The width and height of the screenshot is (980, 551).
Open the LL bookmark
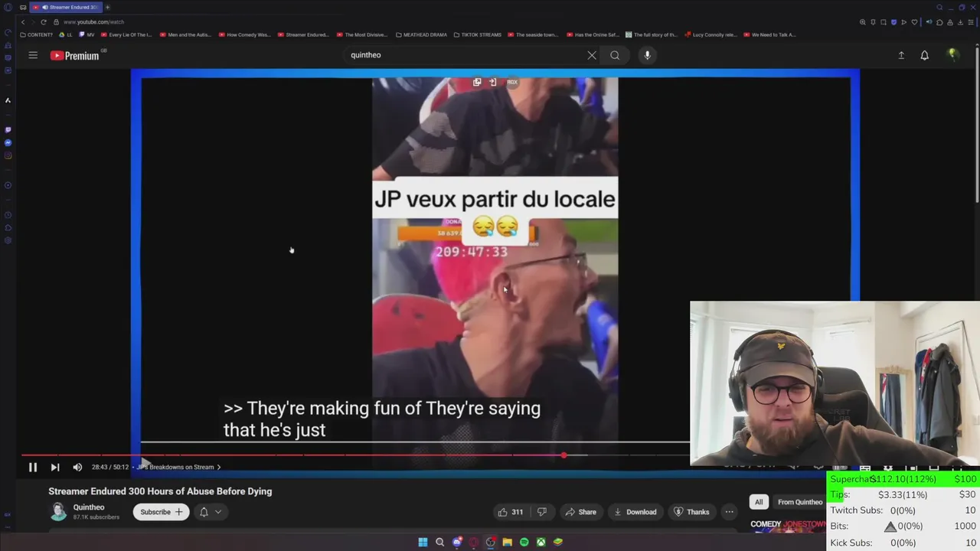coord(66,34)
